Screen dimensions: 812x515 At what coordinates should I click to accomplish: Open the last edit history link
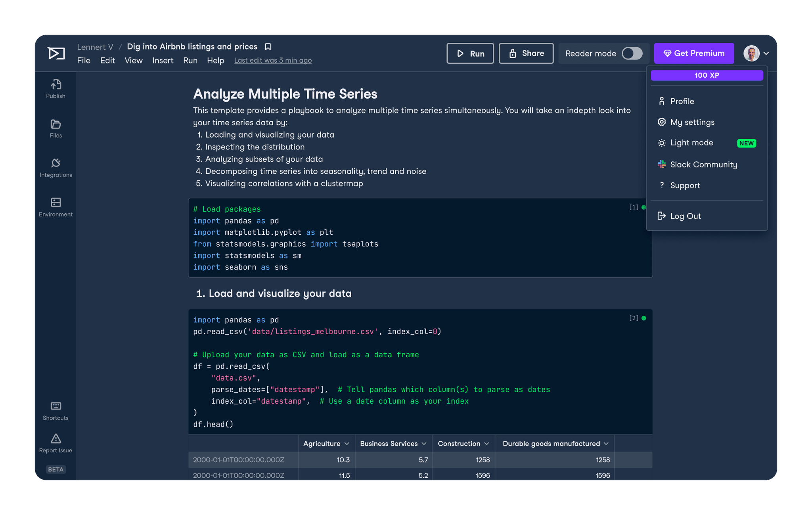click(273, 60)
